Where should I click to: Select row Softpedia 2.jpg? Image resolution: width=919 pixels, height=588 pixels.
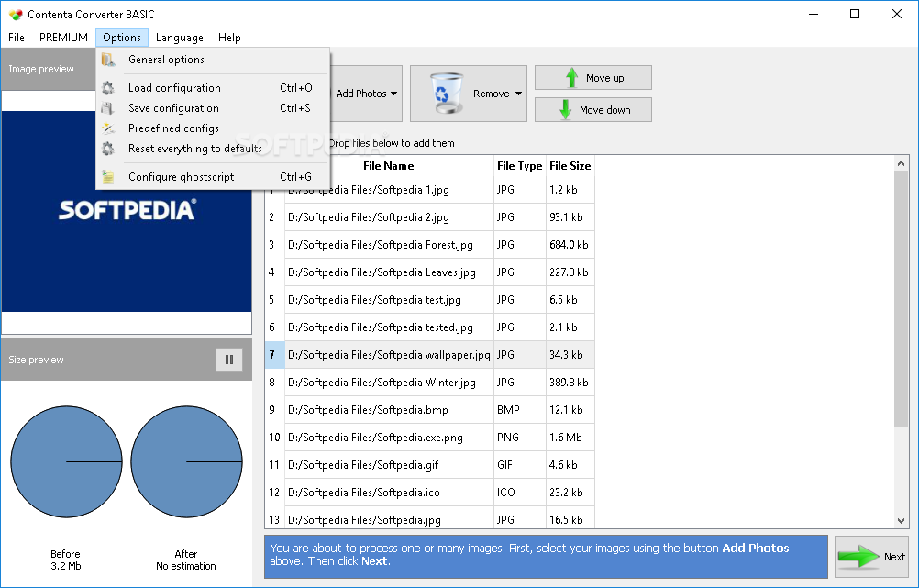[429, 217]
